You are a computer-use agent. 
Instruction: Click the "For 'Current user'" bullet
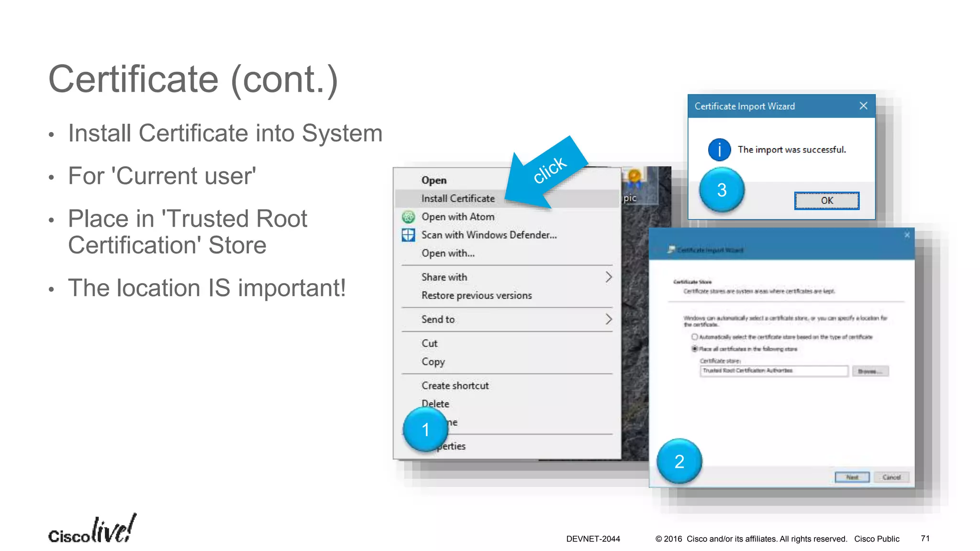point(162,176)
